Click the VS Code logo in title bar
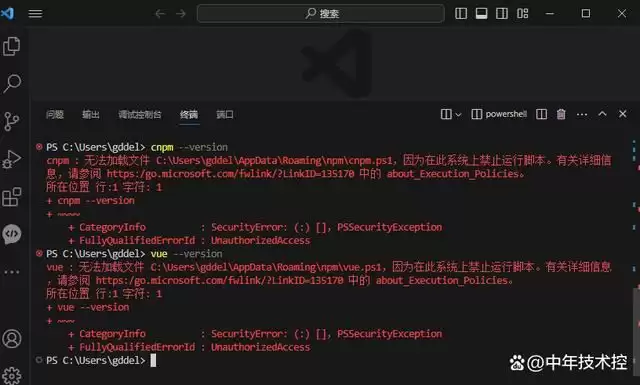 [x=8, y=13]
